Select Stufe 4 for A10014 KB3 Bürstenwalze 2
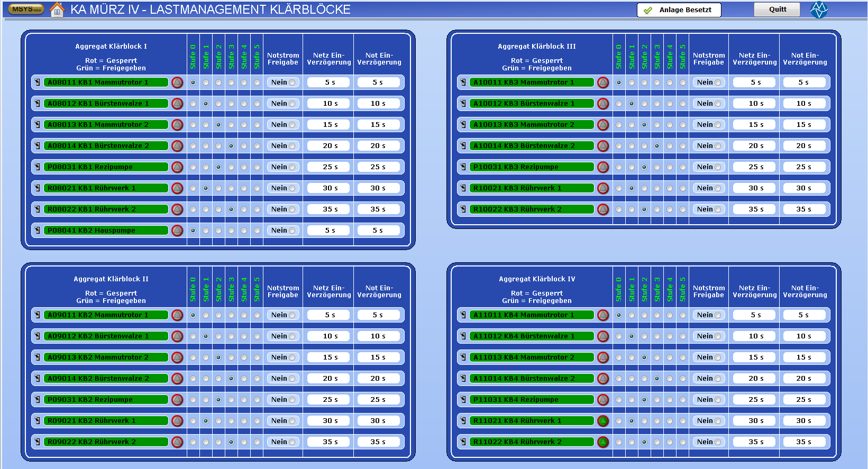 670,146
